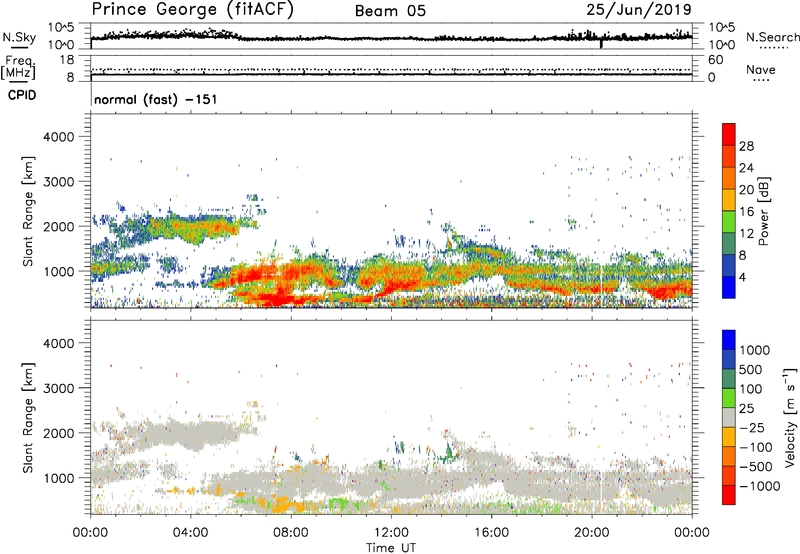Click the 4000 tick on power plot range axis
800x554 pixels.
click(58, 137)
